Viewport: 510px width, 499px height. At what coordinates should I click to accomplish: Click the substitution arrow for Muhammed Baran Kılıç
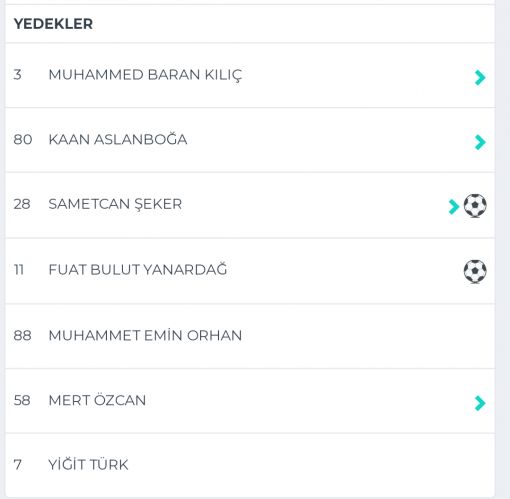[480, 78]
